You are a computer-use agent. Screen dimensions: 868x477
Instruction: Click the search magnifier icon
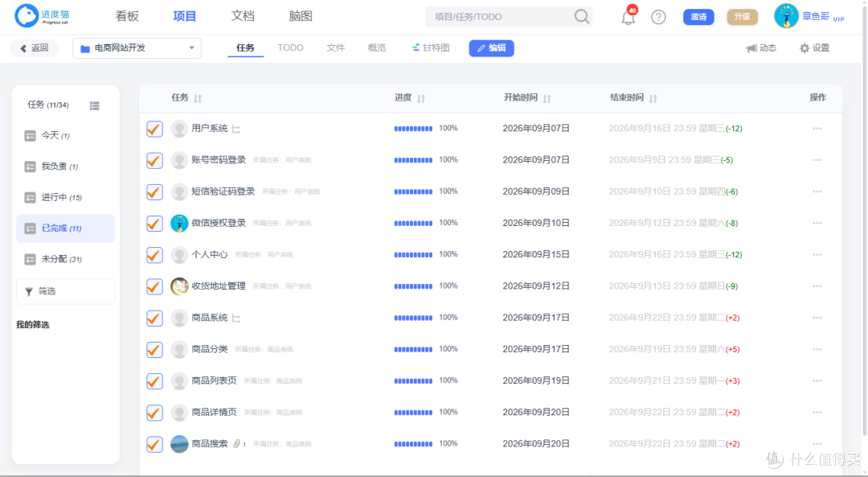(581, 17)
